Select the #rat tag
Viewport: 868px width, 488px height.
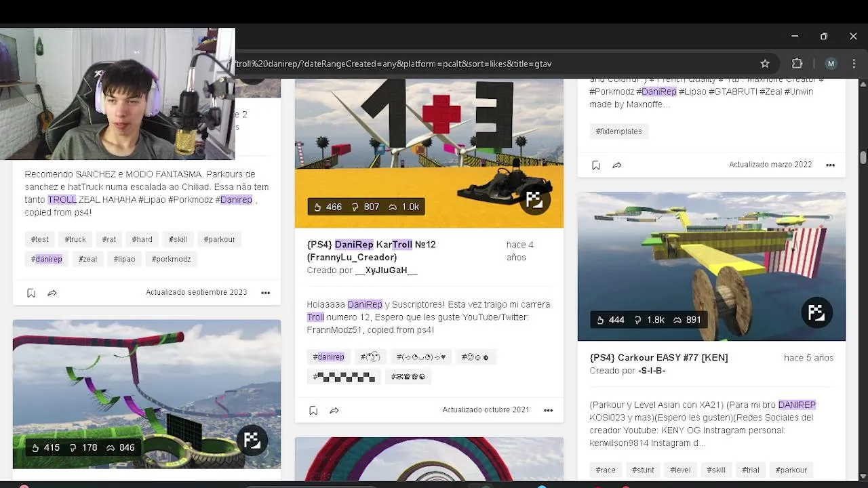[109, 239]
